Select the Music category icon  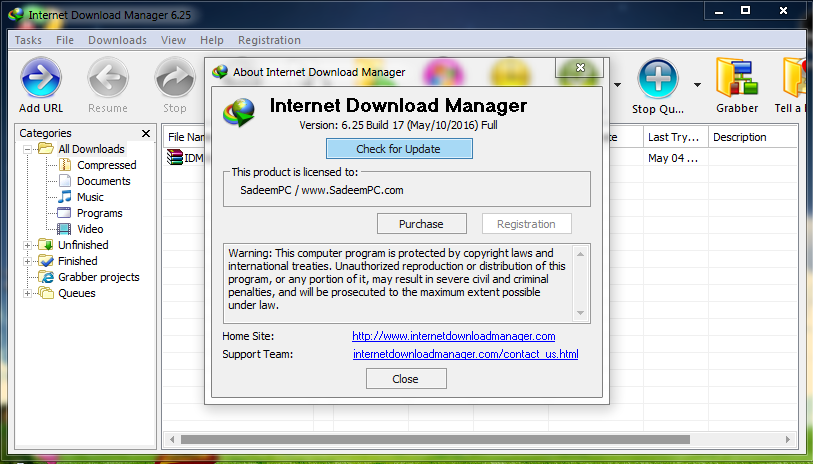pos(64,197)
